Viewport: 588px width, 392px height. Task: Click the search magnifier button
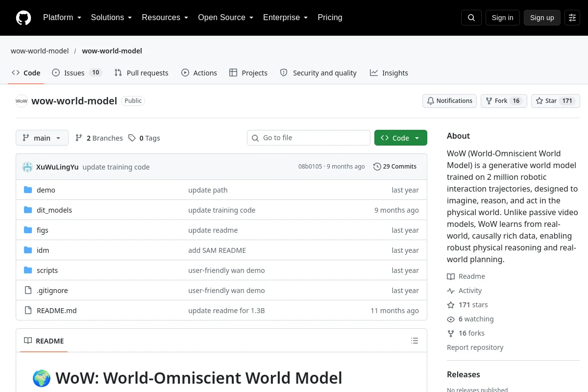pyautogui.click(x=471, y=18)
